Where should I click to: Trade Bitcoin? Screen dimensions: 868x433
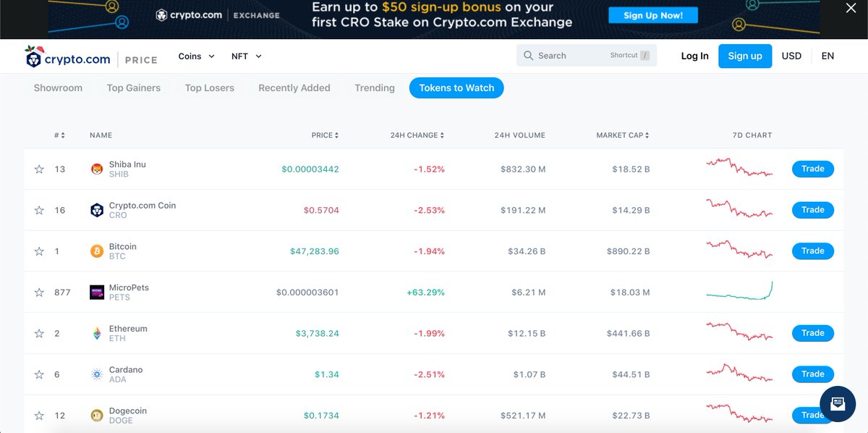(813, 251)
